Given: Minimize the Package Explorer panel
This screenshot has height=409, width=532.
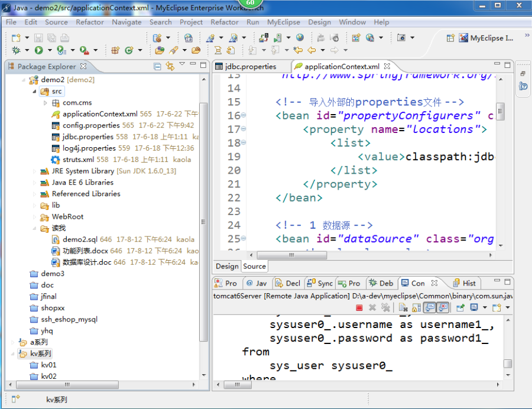Looking at the screenshot, I should tap(193, 64).
